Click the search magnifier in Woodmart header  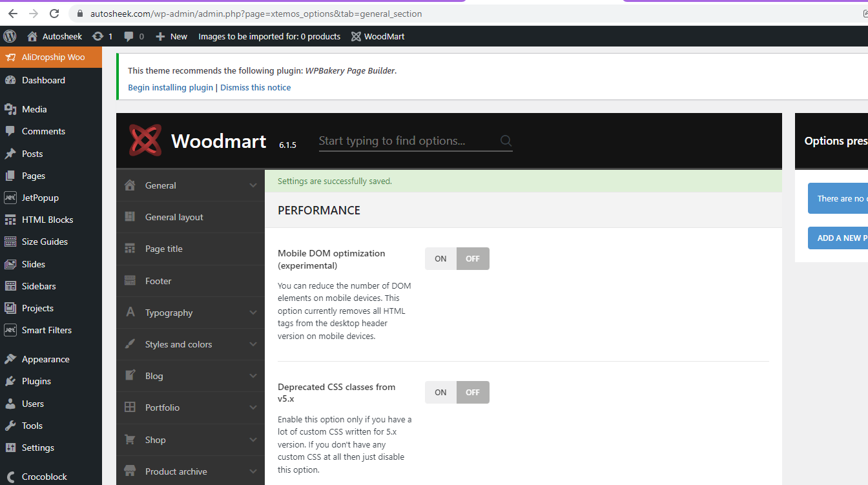click(x=506, y=141)
